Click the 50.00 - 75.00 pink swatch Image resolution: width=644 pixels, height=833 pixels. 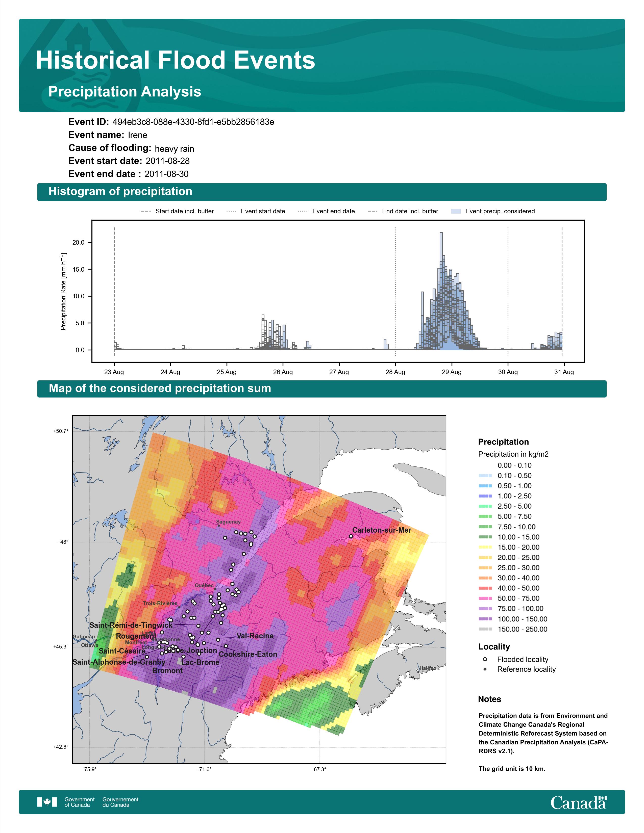[x=485, y=598]
